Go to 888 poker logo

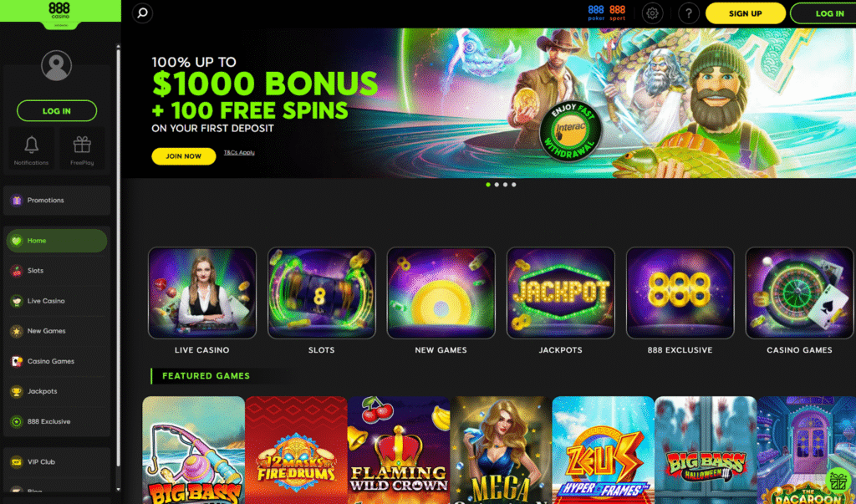point(596,13)
